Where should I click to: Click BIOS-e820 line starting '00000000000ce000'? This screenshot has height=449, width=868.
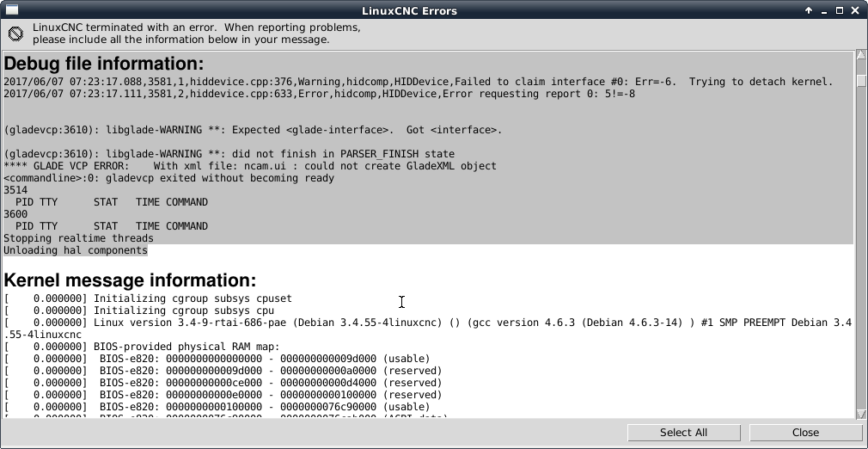(223, 383)
